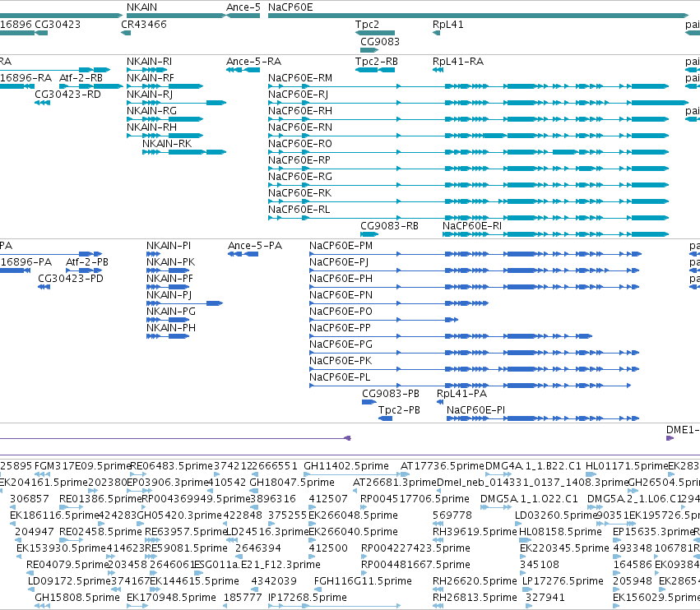Open protein NaCP60E-PH label
700x610 pixels.
click(341, 279)
